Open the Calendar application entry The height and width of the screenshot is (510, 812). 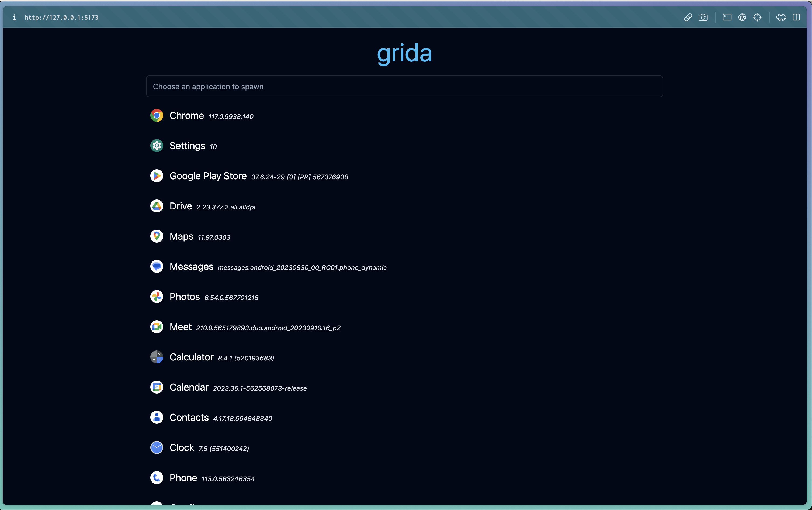pyautogui.click(x=189, y=387)
